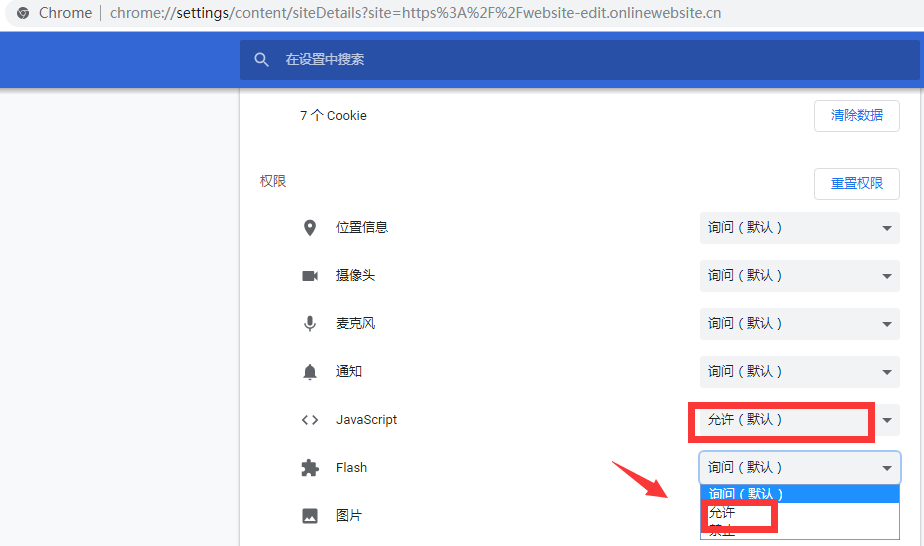
Task: Open the 位置信息 permission dropdown
Action: [799, 228]
